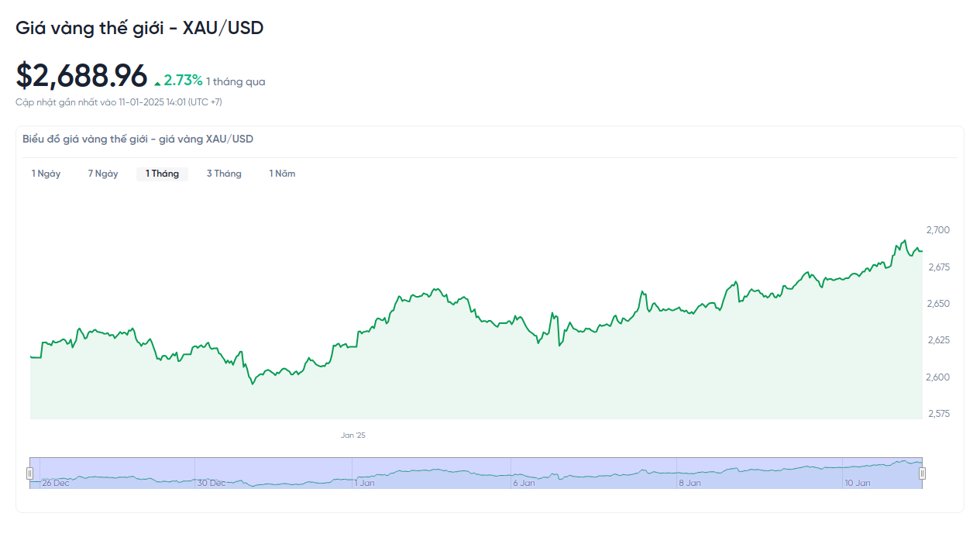Click the 2,700 y-axis label
Viewport: 980px width, 544px height.
tap(937, 230)
